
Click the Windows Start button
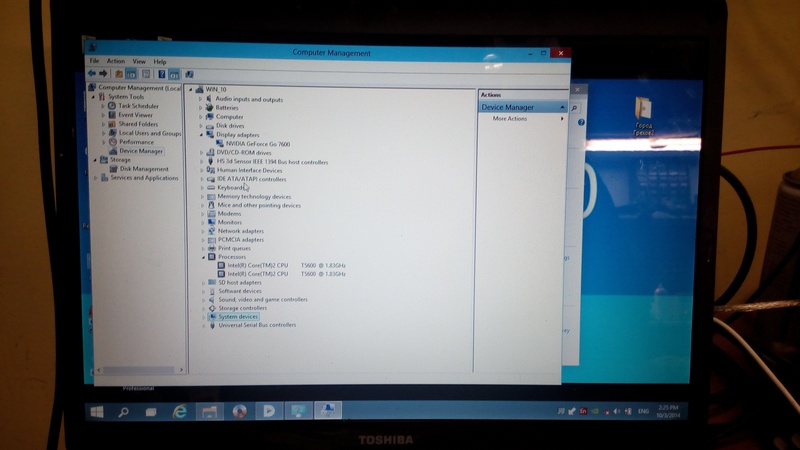(99, 410)
